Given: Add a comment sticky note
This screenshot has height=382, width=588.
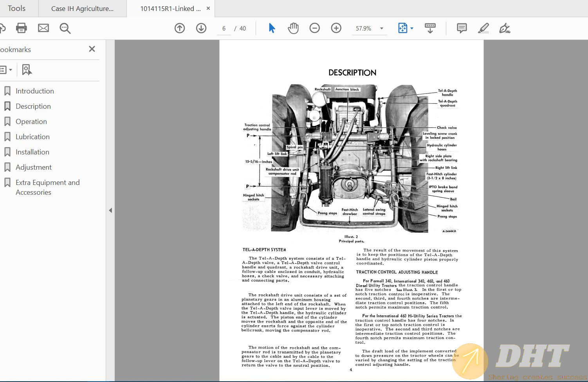Looking at the screenshot, I should click(462, 28).
